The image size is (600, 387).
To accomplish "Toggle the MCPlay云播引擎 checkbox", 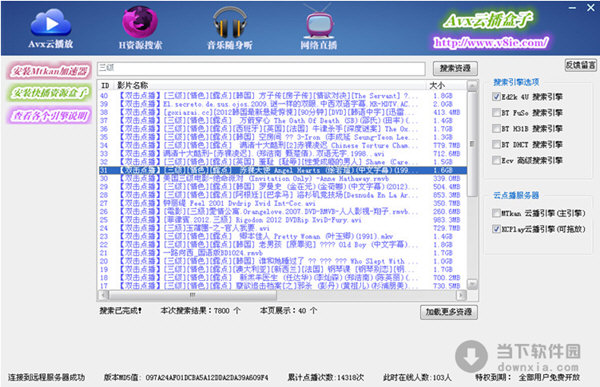I will click(496, 229).
